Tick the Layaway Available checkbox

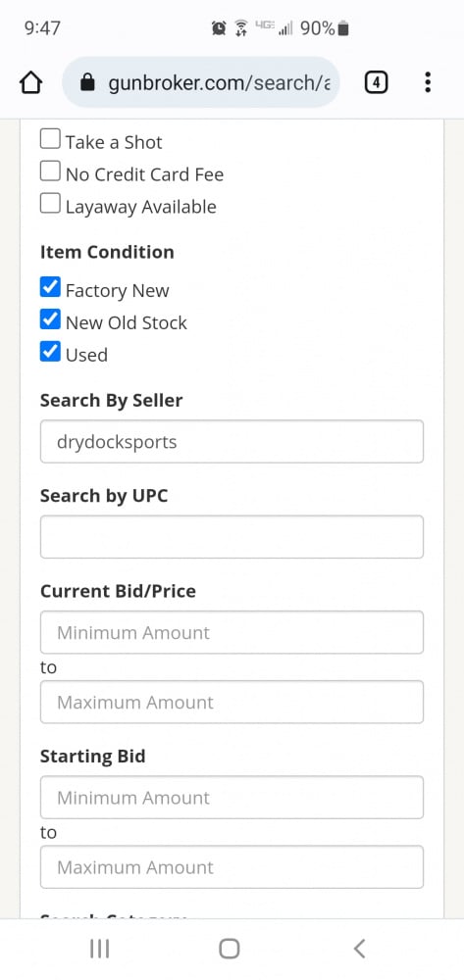click(50, 203)
